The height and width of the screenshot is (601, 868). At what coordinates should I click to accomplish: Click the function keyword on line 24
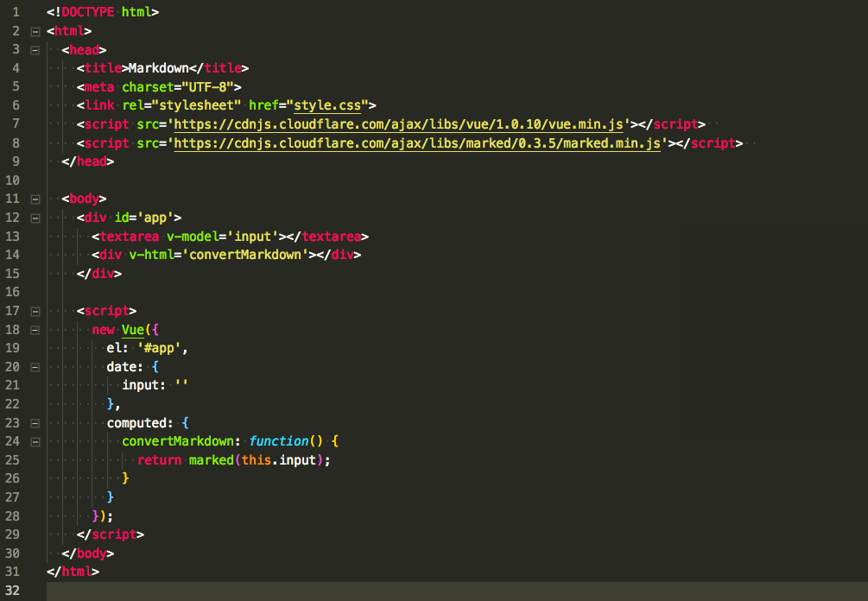click(279, 441)
